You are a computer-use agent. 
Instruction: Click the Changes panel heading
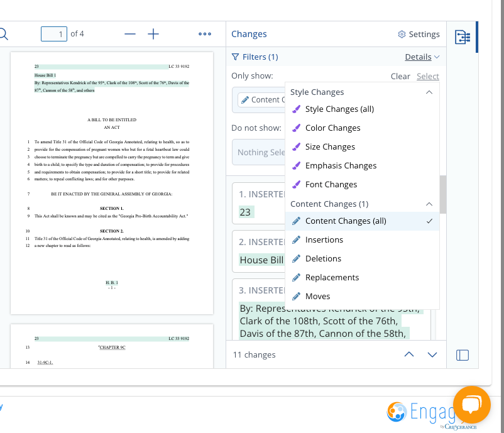coord(249,34)
